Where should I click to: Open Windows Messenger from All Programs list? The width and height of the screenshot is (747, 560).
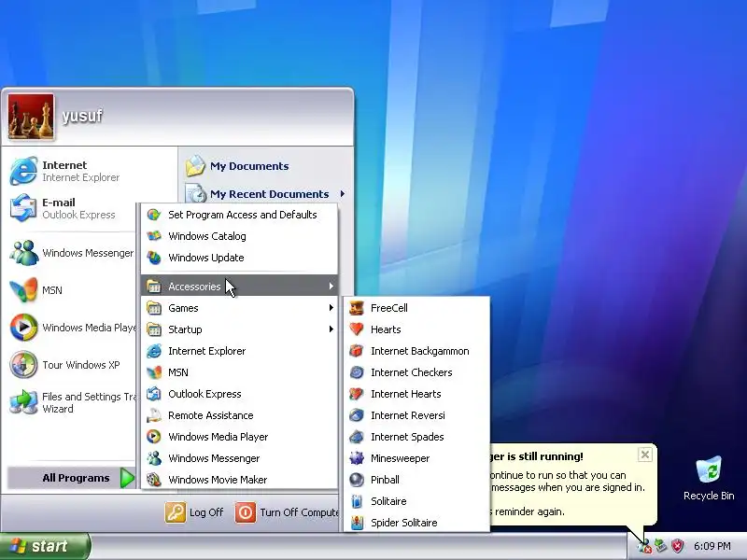click(240, 458)
